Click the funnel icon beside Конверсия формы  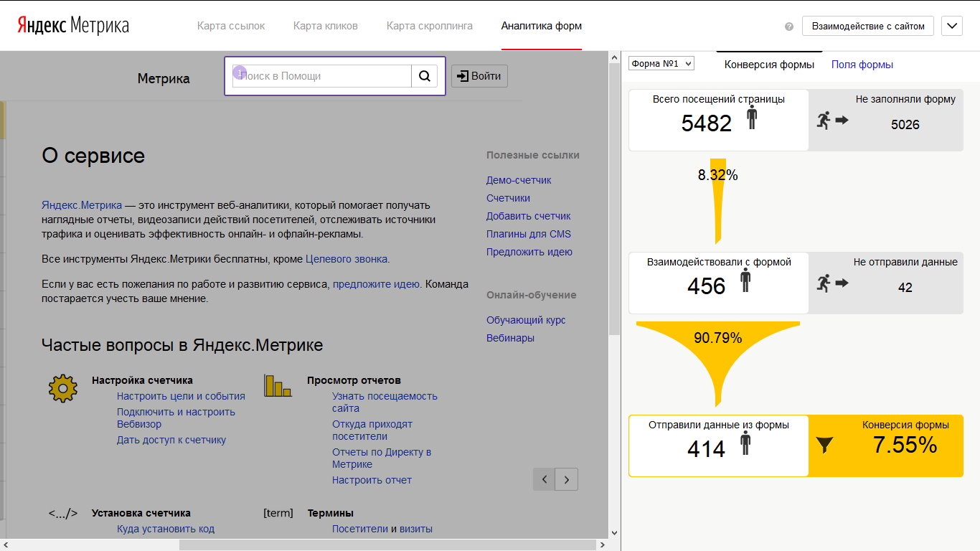pos(825,446)
